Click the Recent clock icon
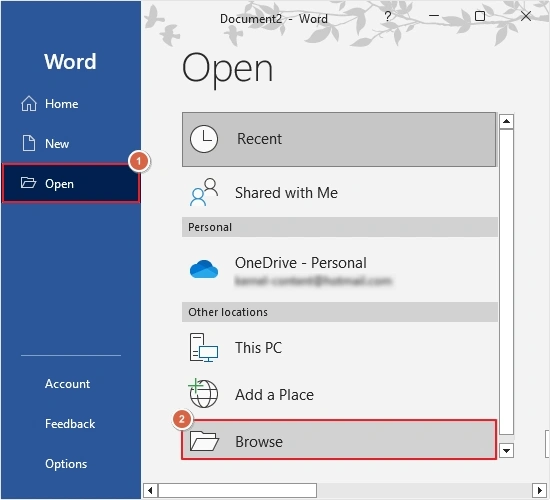The height and width of the screenshot is (500, 550). pos(204,139)
